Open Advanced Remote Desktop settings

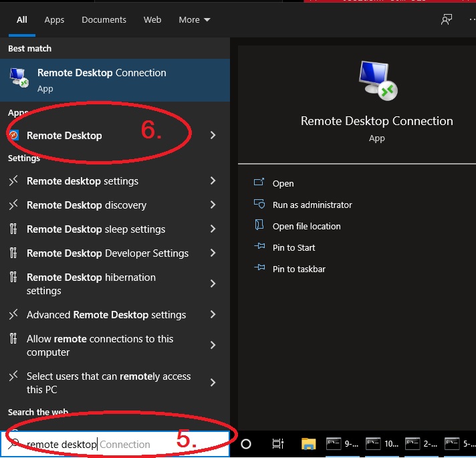[115, 315]
